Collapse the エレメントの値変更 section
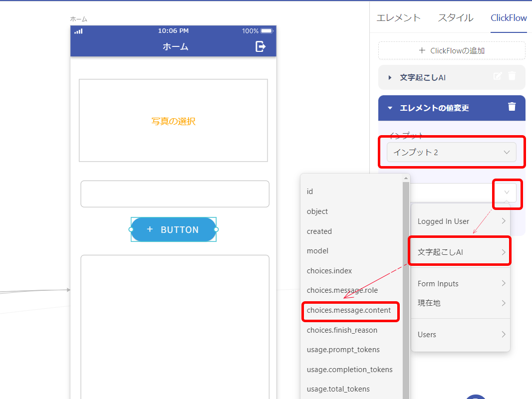The image size is (532, 399). tap(390, 108)
